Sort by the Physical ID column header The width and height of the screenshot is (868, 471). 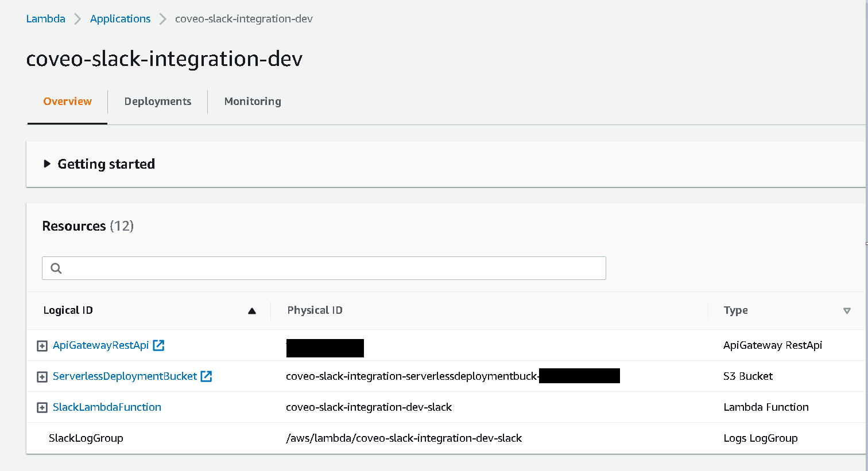[x=315, y=310]
